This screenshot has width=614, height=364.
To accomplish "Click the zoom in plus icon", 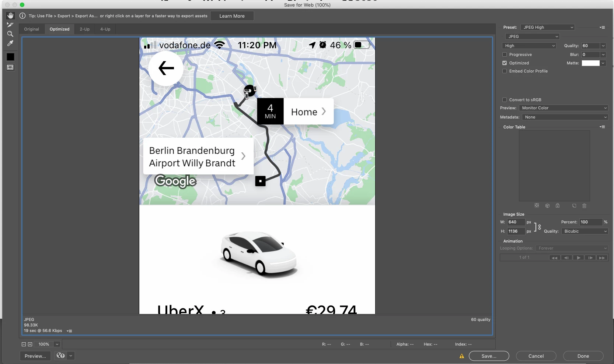I will tap(30, 344).
